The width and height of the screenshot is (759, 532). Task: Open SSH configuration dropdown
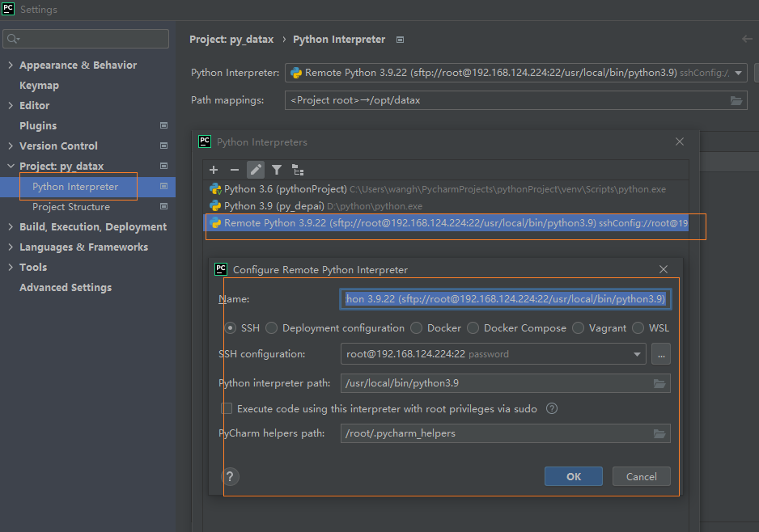coord(637,354)
